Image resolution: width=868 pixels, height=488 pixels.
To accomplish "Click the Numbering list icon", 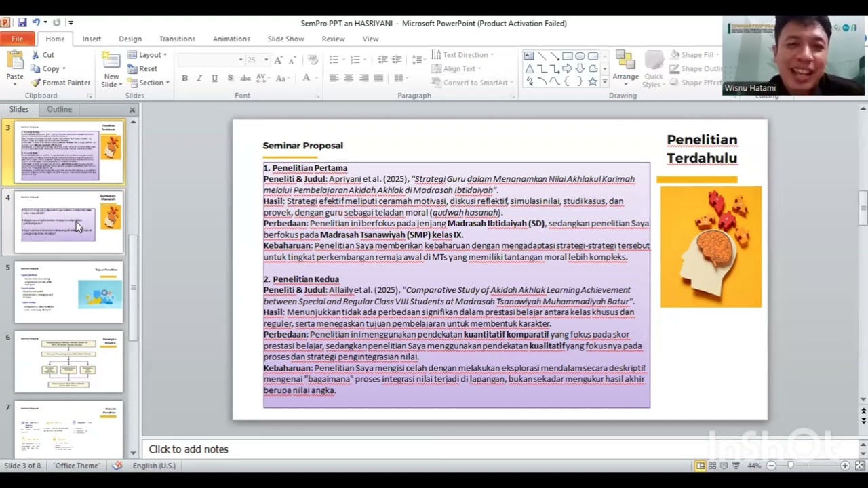I will (x=355, y=60).
